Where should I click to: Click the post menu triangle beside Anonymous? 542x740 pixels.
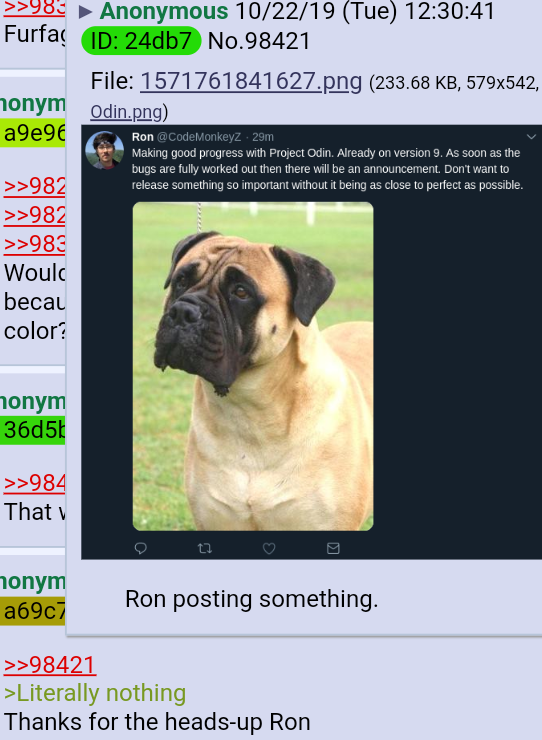(85, 12)
